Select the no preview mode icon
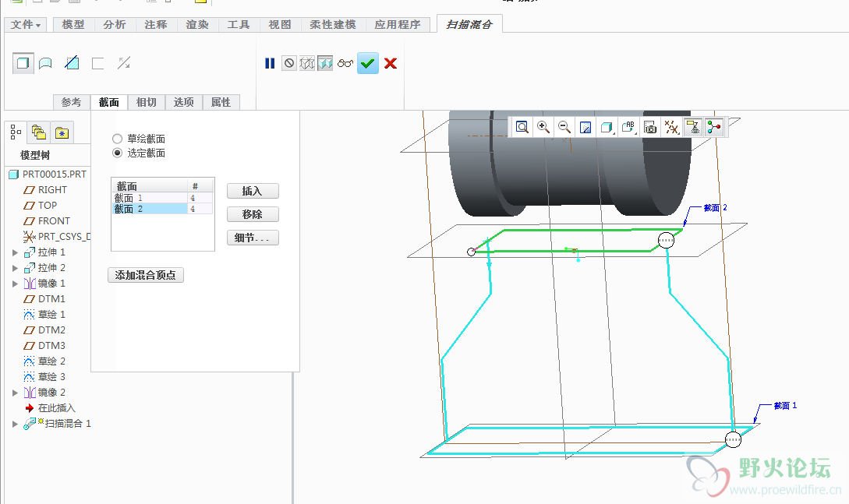This screenshot has width=849, height=504. click(x=289, y=63)
